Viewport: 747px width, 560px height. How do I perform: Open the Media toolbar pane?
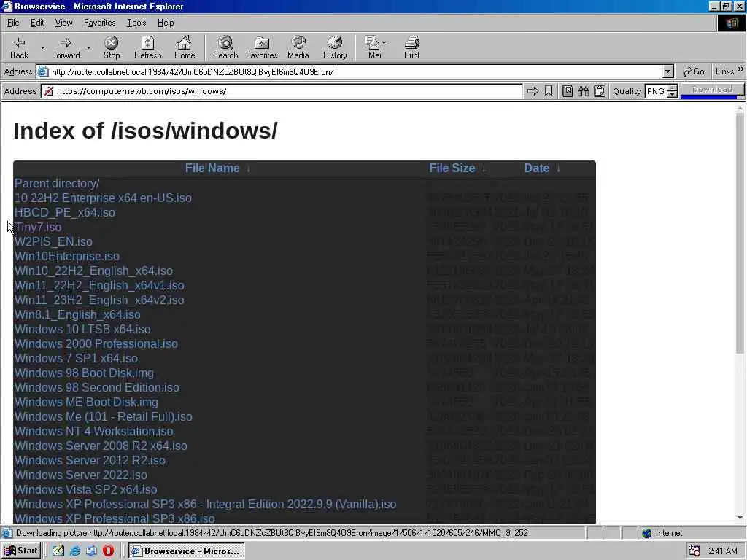click(298, 48)
